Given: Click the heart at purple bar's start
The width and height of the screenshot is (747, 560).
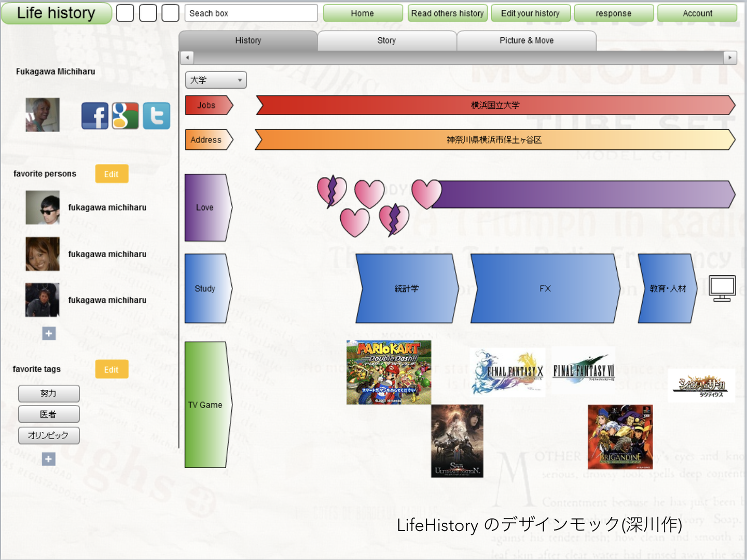Looking at the screenshot, I should (x=426, y=194).
